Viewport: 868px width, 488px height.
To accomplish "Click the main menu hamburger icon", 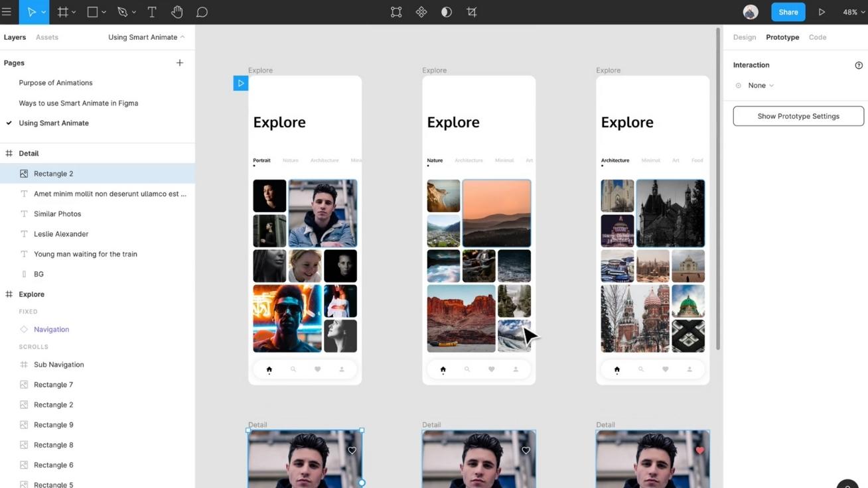I will [x=12, y=11].
